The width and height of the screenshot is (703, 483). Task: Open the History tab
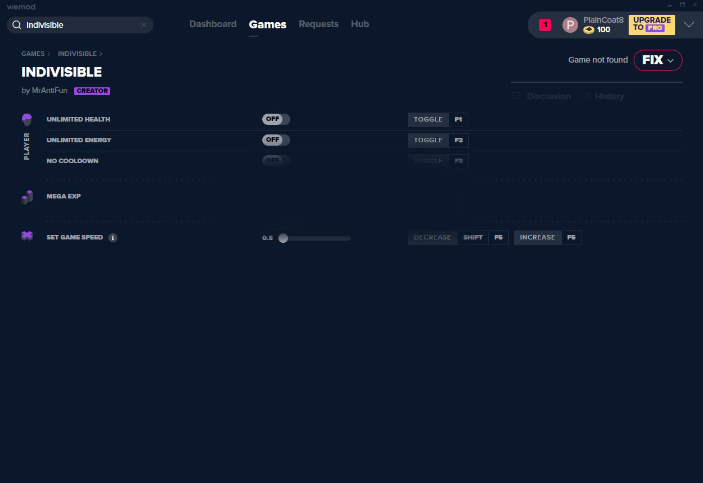pos(603,96)
